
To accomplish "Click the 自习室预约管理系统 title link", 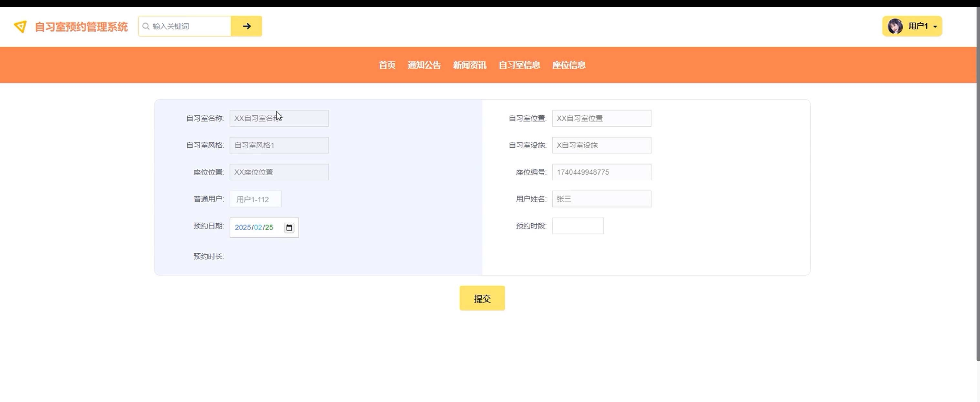I will point(81,27).
